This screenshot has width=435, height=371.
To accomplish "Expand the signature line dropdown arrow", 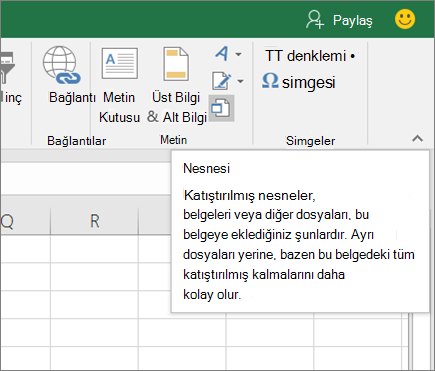I will pos(240,81).
